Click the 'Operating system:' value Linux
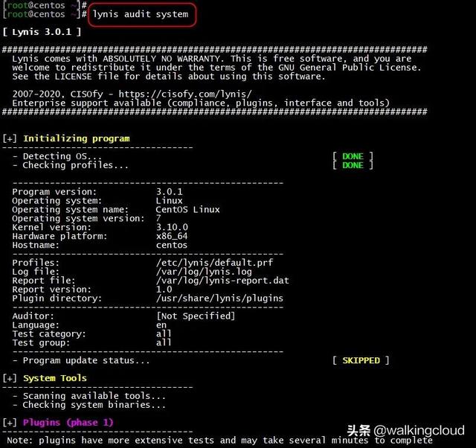This screenshot has width=476, height=448. (169, 201)
